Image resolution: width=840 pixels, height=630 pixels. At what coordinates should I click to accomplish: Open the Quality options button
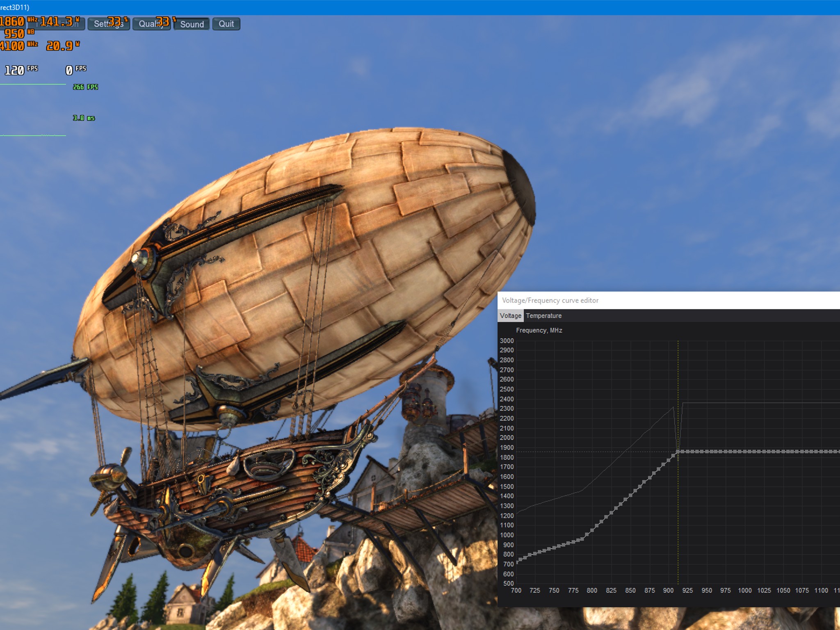tap(151, 24)
